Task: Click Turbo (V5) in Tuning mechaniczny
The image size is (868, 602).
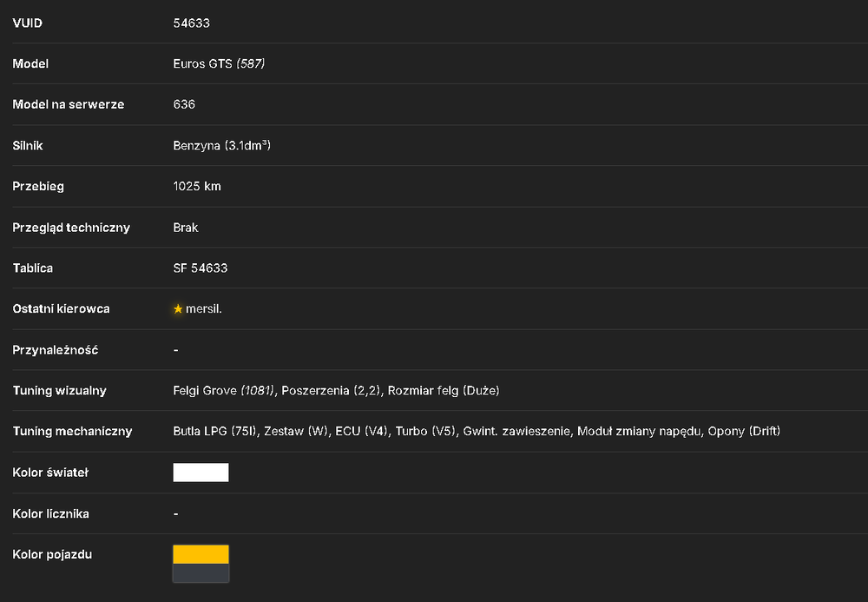Action: point(425,431)
